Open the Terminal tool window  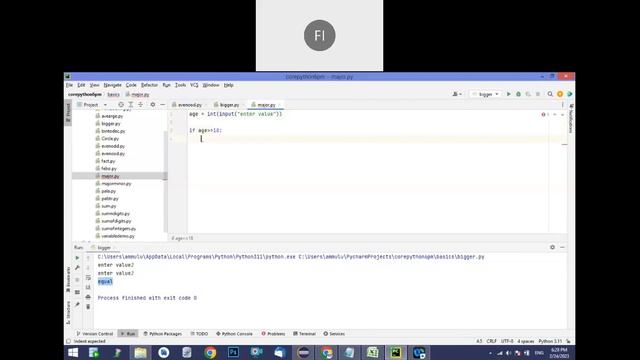click(x=304, y=333)
